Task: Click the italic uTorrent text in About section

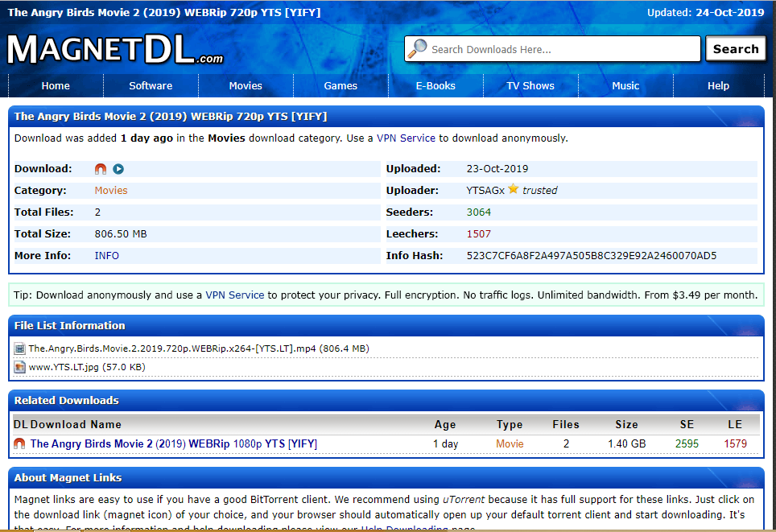Action: [463, 499]
